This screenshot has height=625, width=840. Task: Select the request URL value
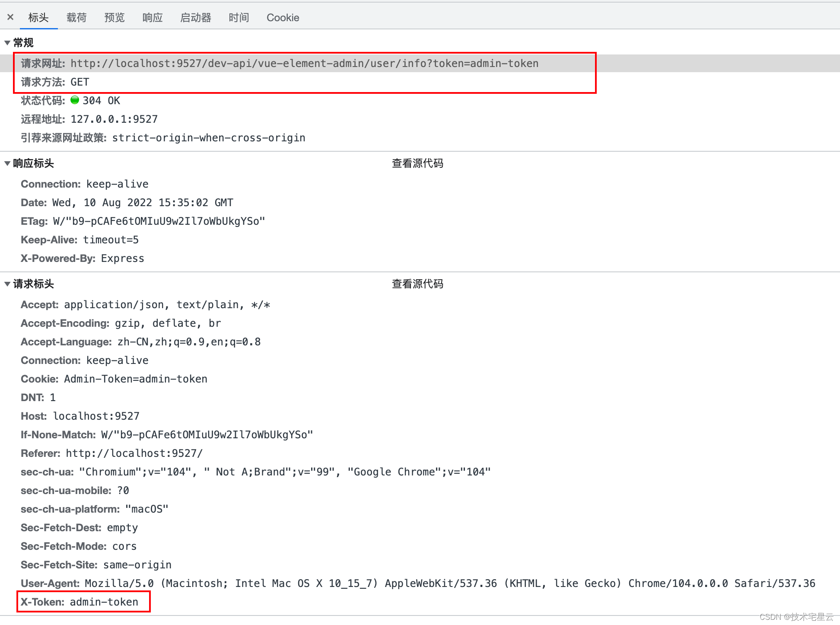tap(305, 64)
